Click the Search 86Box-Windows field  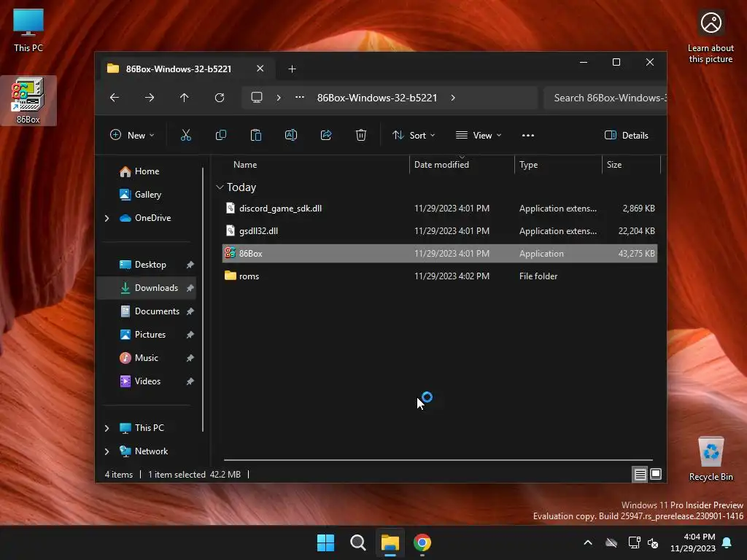pos(605,98)
